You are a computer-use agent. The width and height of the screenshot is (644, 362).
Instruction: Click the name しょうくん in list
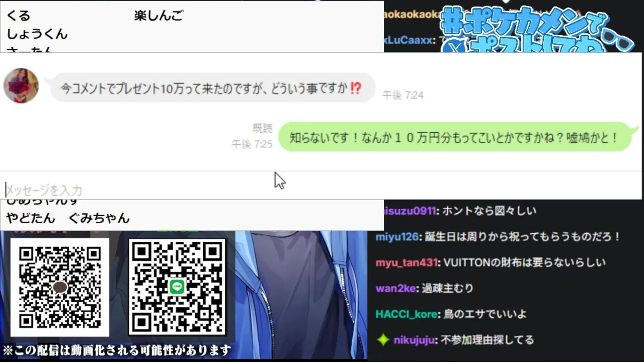point(37,34)
